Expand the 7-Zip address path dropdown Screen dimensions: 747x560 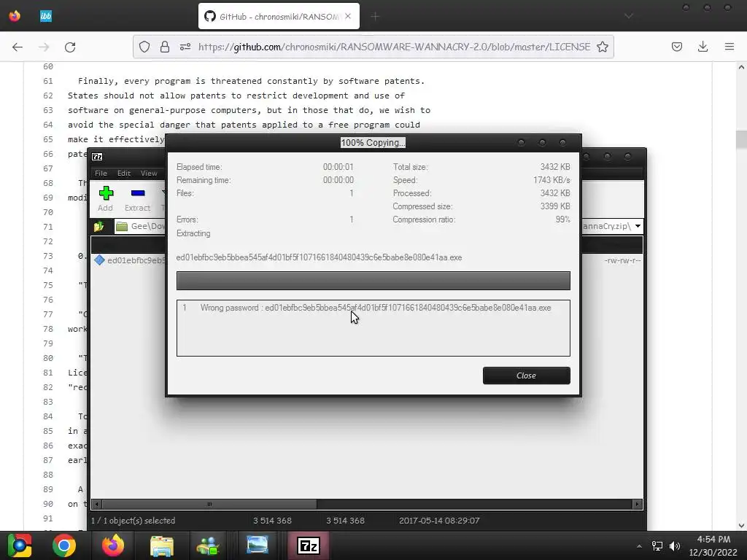(x=638, y=226)
